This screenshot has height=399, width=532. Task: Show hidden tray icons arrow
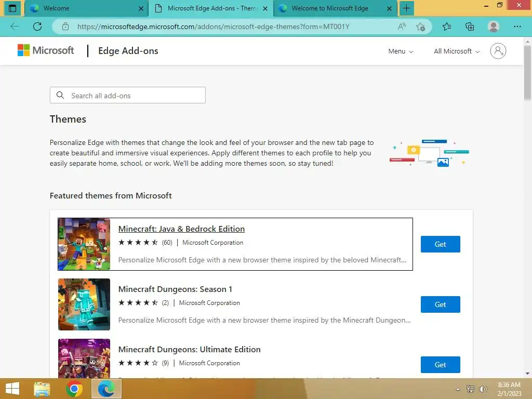click(x=458, y=389)
